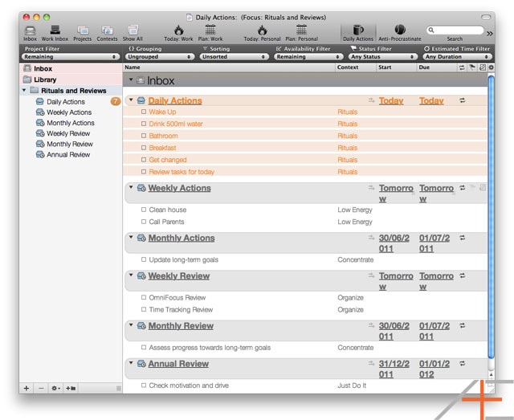This screenshot has width=514, height=420.
Task: Open the Plan: Personal perspective
Action: [x=302, y=34]
